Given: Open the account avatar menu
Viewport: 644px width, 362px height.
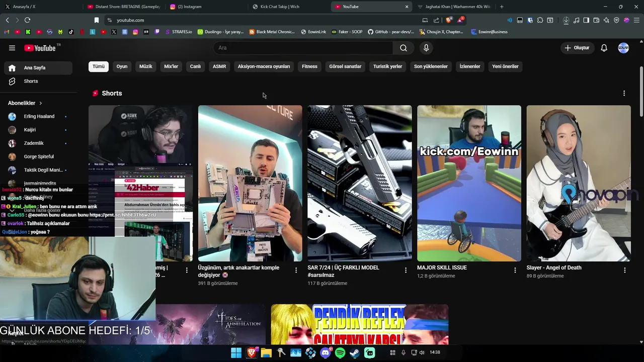Looking at the screenshot, I should pos(623,48).
